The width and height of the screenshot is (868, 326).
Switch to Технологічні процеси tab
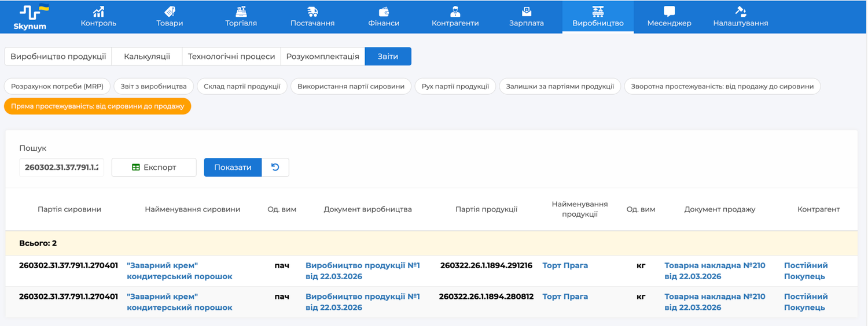[231, 57]
